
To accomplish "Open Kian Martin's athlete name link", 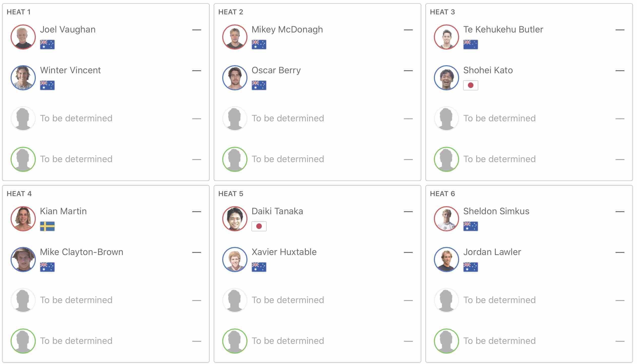I will (63, 211).
